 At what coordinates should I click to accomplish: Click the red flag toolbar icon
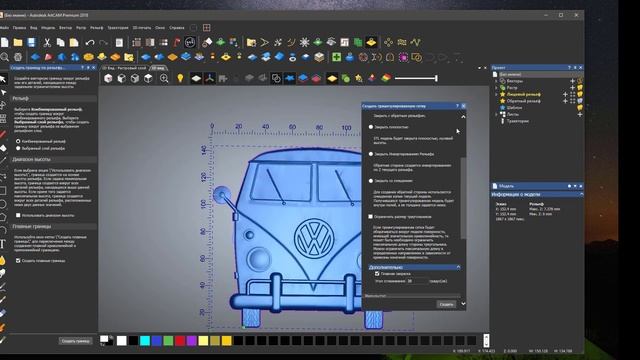click(x=177, y=42)
